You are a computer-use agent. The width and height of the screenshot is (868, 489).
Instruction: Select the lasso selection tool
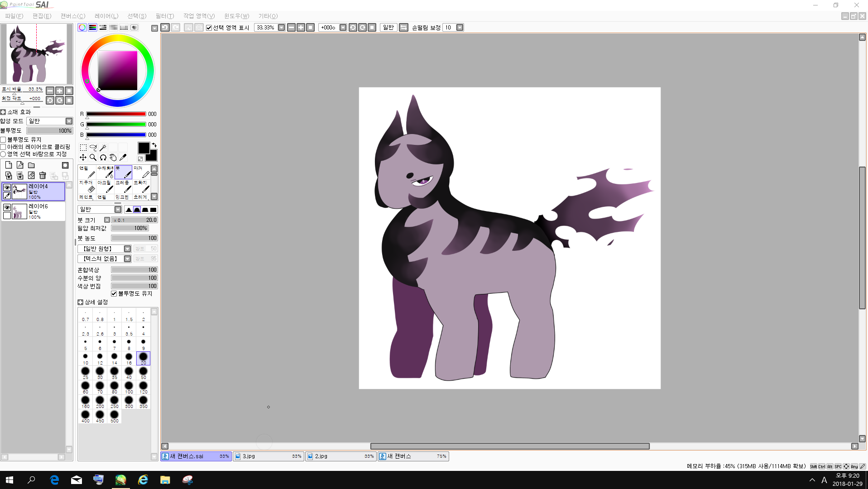[x=93, y=148]
